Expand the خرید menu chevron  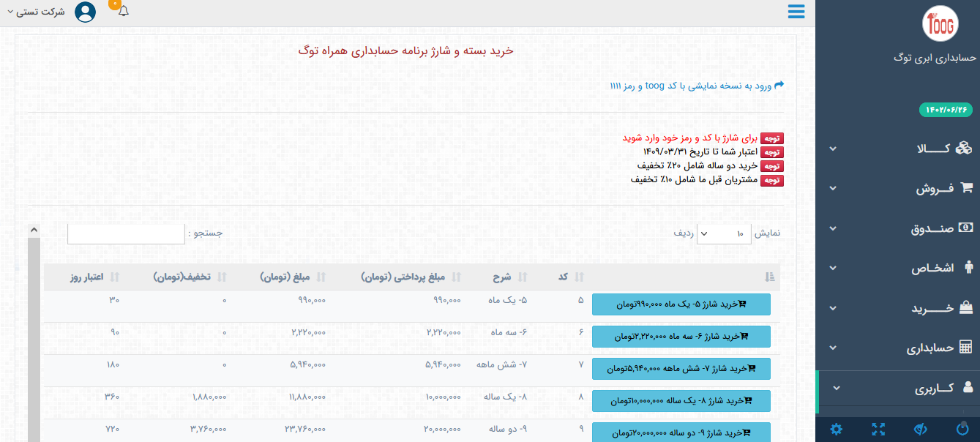coord(834,308)
